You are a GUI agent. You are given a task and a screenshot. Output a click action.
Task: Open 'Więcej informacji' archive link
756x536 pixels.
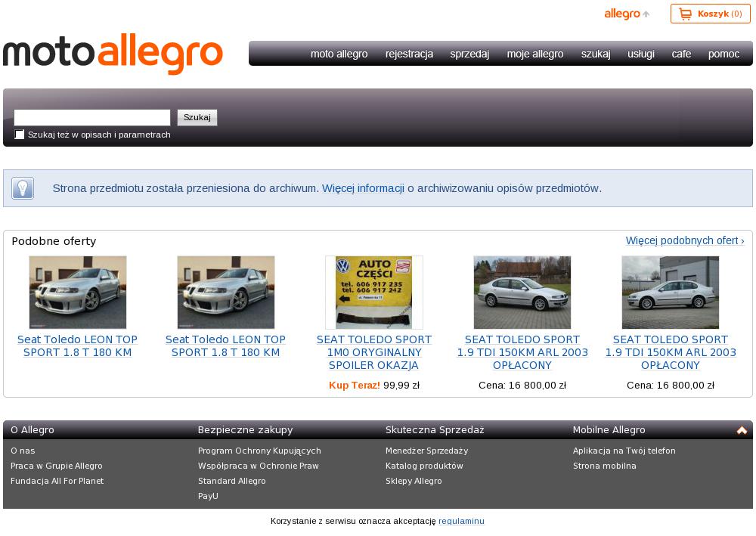(363, 188)
